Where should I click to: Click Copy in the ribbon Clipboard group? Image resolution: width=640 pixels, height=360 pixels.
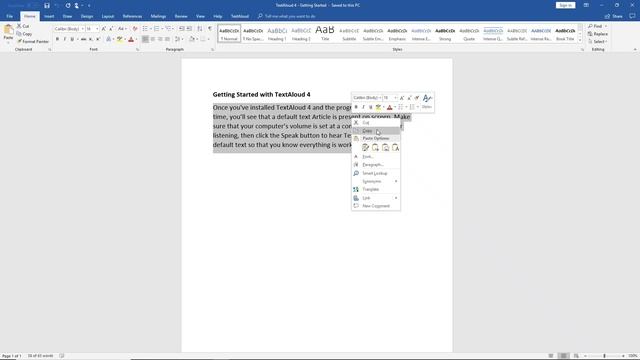24,34
